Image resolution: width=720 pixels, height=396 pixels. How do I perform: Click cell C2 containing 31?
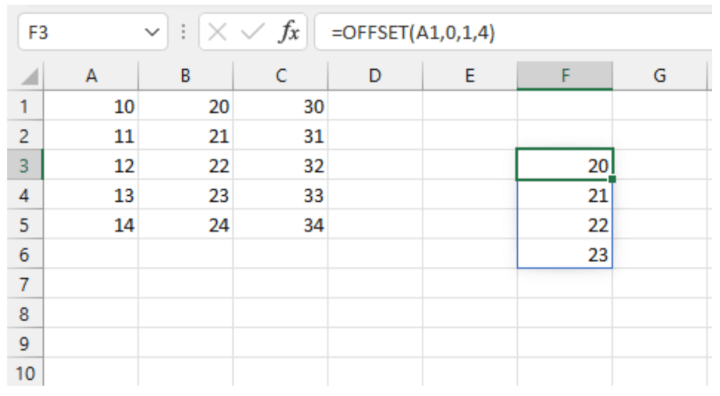(281, 136)
